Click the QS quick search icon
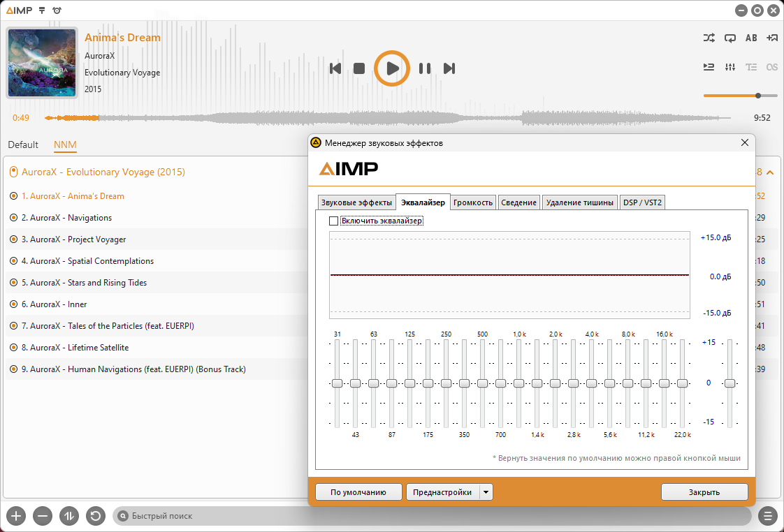The image size is (784, 532). [772, 67]
